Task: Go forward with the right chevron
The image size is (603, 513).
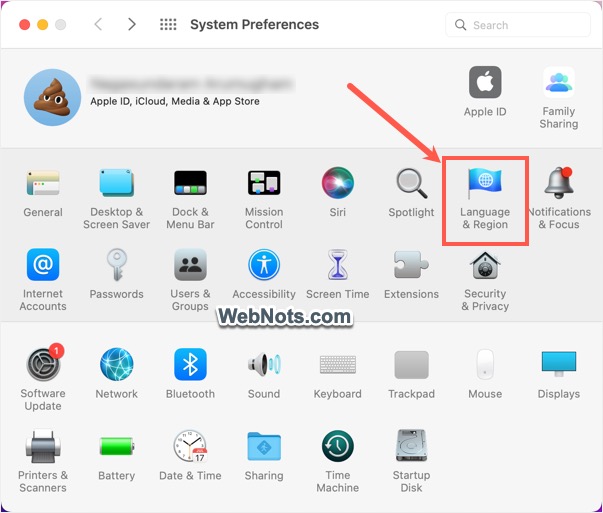Action: pyautogui.click(x=132, y=24)
